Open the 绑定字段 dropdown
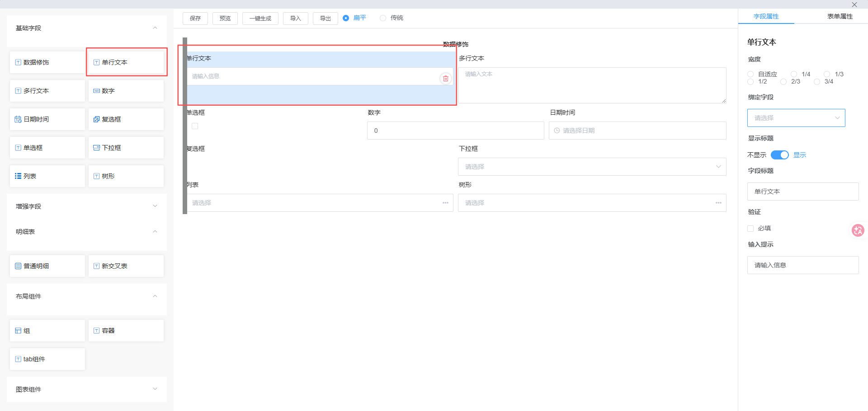 [x=796, y=118]
